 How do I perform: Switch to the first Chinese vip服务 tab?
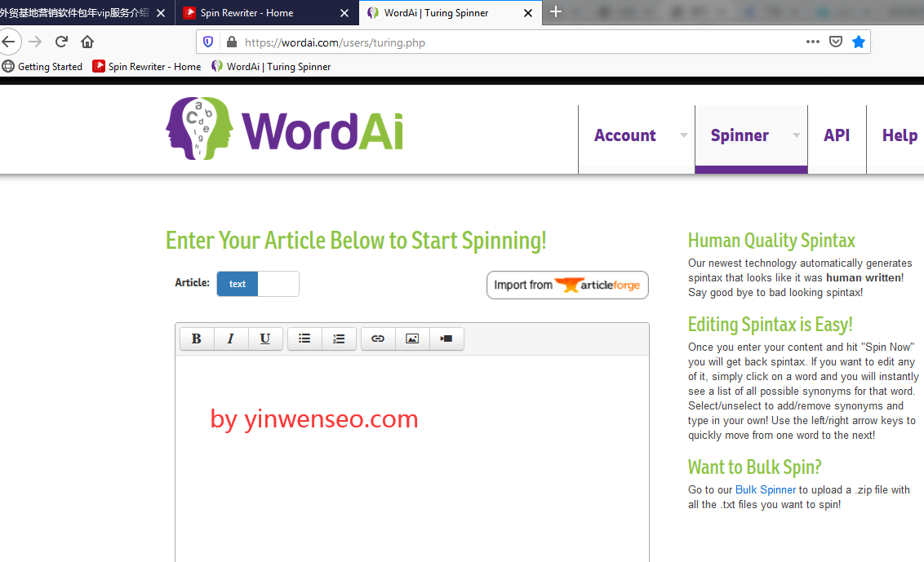pyautogui.click(x=87, y=13)
